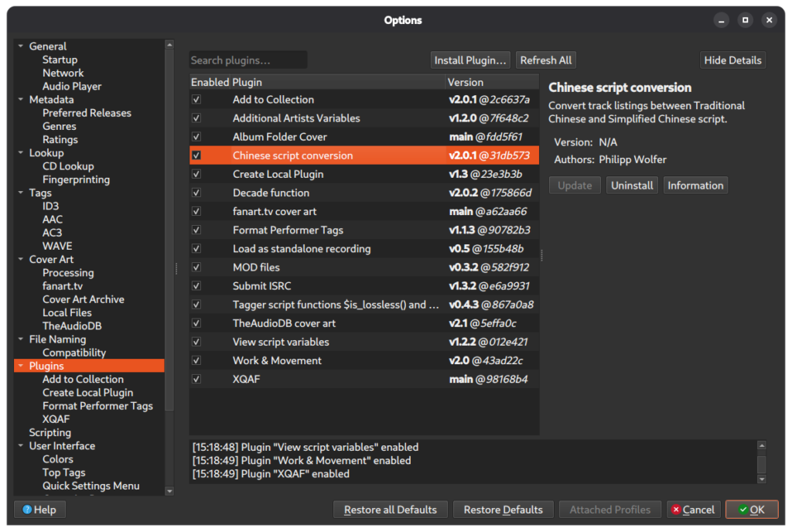Open the Startup options page
The width and height of the screenshot is (792, 532).
[x=60, y=60]
